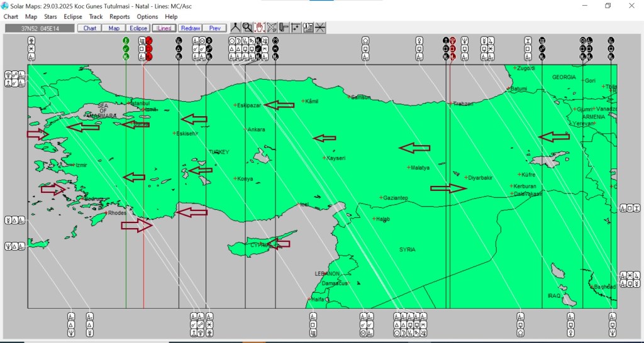Open the Chart menu
The width and height of the screenshot is (644, 343).
click(11, 17)
